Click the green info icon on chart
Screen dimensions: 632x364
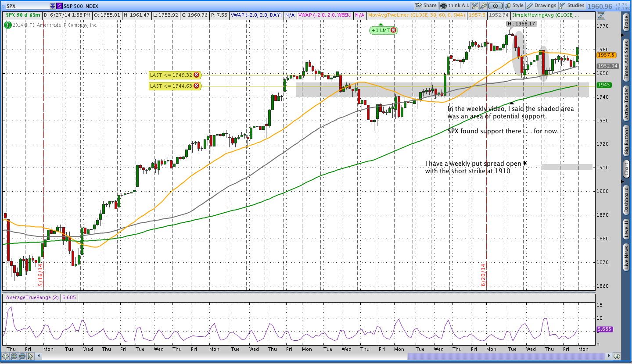coord(8,25)
